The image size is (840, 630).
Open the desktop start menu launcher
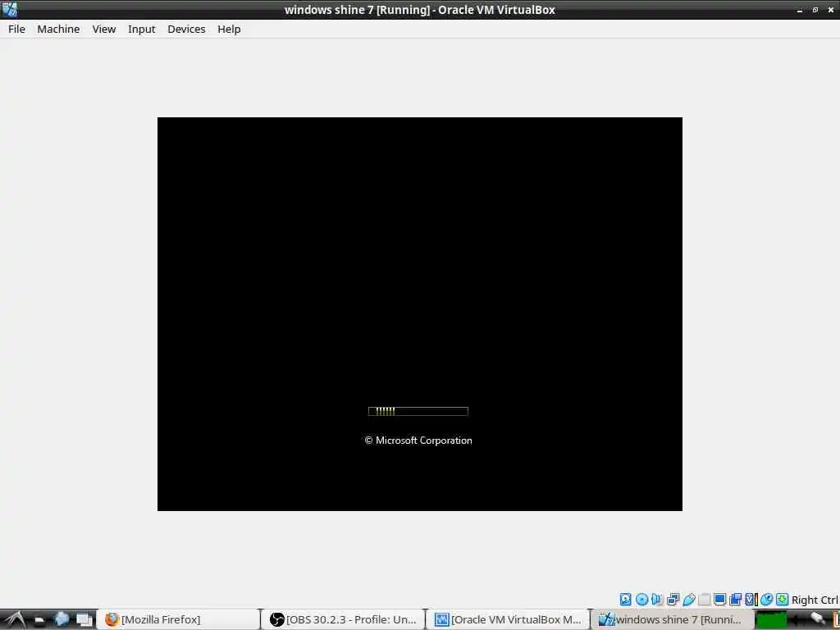click(x=15, y=620)
